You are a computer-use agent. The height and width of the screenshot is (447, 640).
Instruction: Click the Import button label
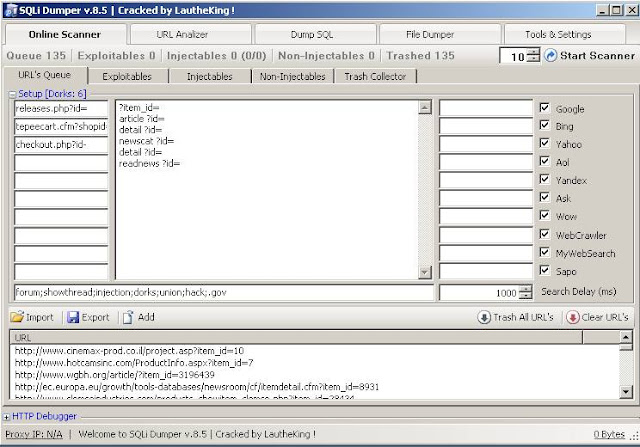40,317
